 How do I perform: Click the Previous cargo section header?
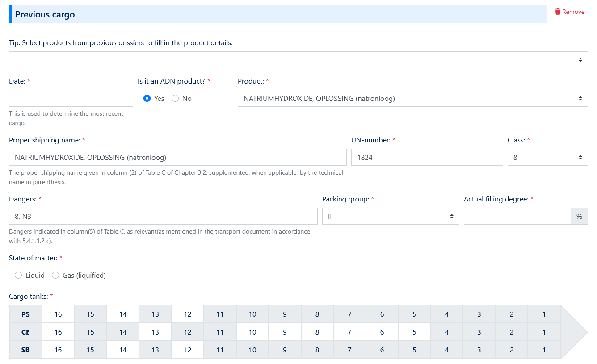45,14
